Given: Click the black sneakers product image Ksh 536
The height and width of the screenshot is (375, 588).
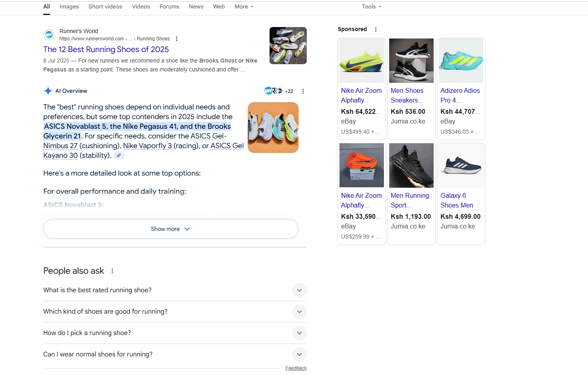Looking at the screenshot, I should tap(411, 61).
